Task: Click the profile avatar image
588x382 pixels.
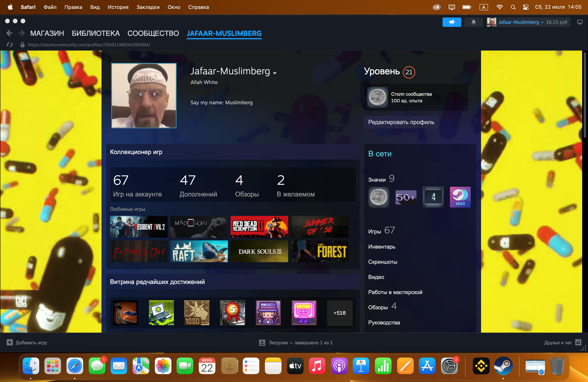Action: point(144,96)
